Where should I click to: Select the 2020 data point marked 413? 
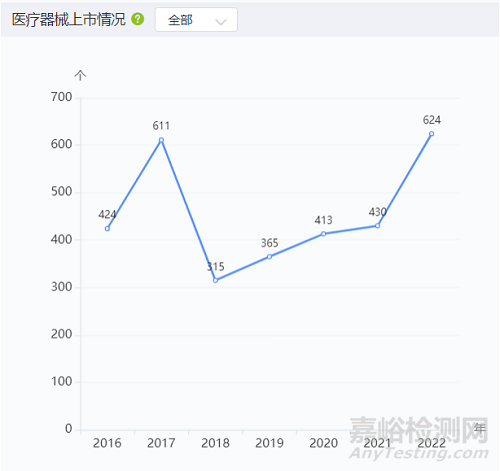[323, 234]
